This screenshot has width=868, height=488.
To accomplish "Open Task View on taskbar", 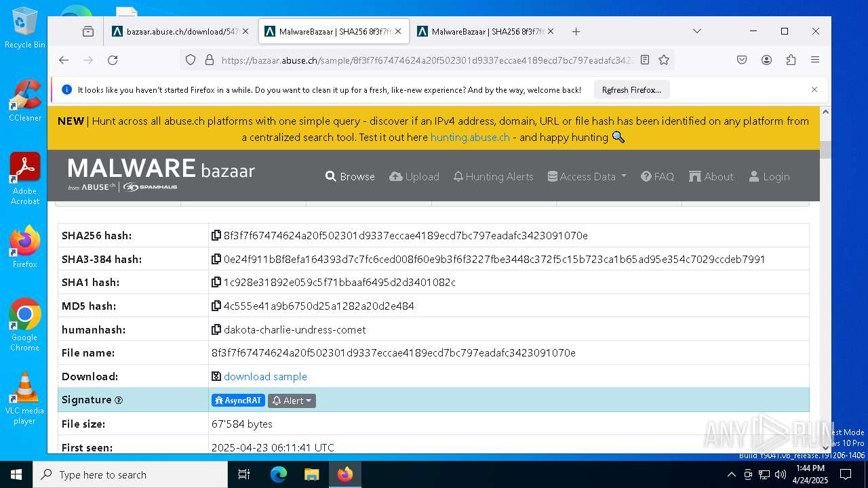I will click(x=244, y=474).
